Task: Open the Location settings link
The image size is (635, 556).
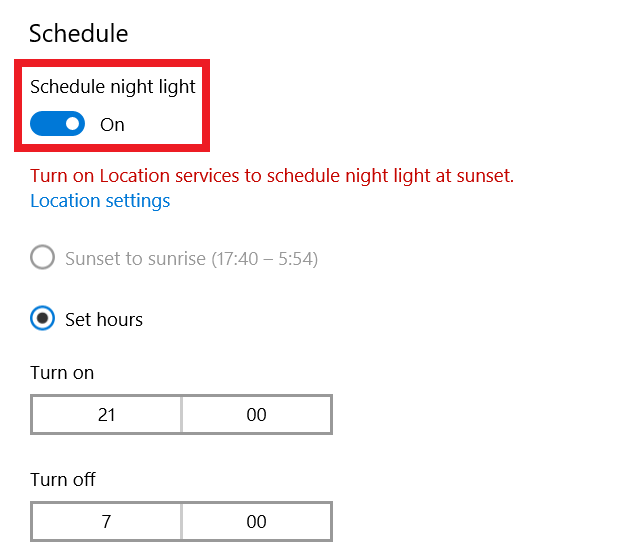Action: click(x=100, y=201)
